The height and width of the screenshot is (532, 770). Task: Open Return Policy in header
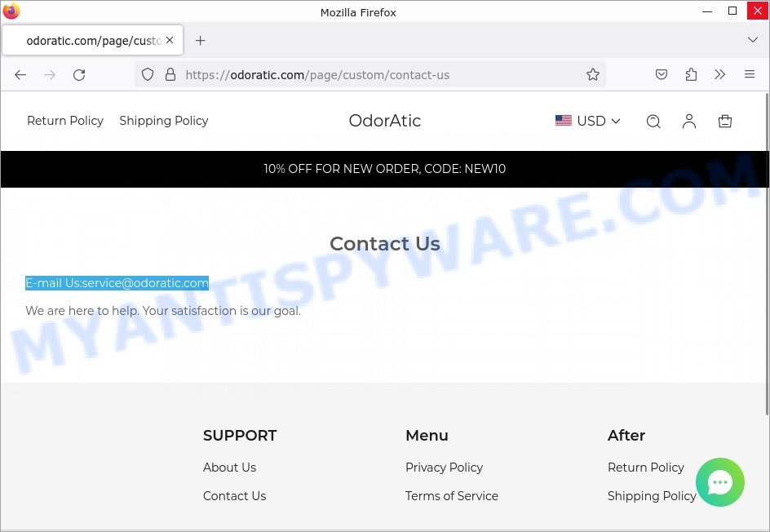click(x=65, y=121)
